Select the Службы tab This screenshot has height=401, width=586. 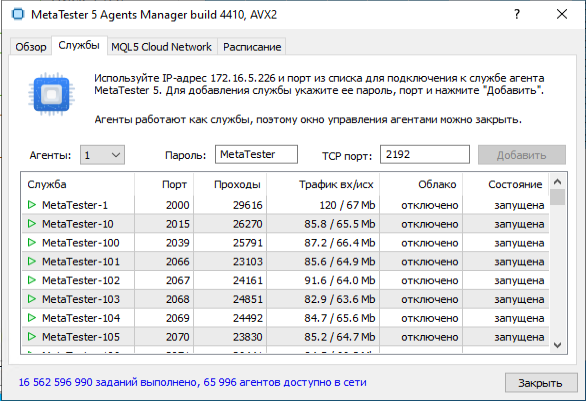79,45
